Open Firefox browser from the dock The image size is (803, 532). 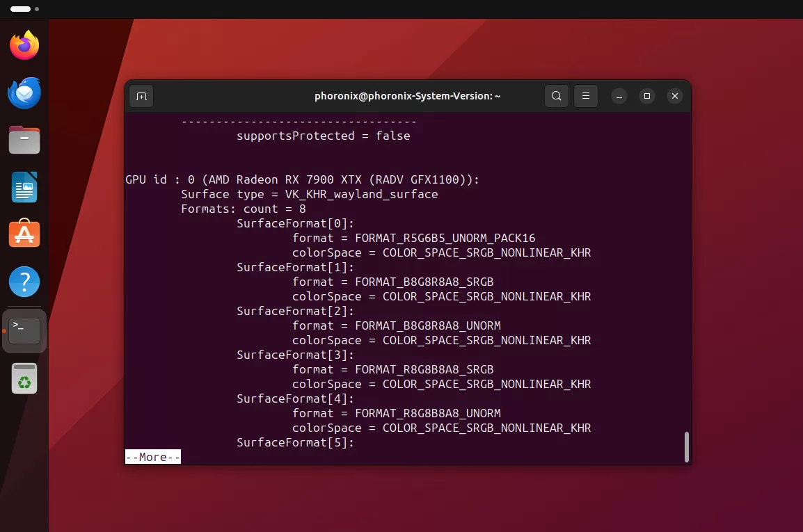pos(24,45)
